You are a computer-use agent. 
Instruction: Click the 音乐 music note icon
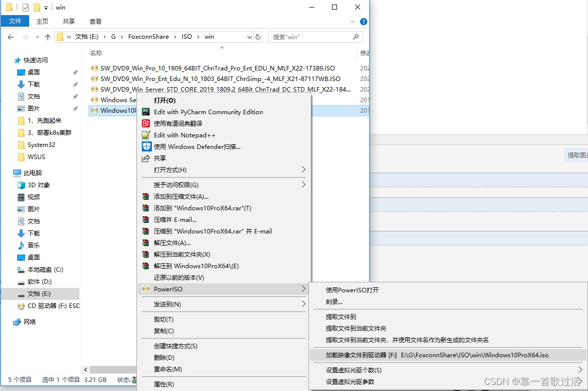pyautogui.click(x=21, y=246)
